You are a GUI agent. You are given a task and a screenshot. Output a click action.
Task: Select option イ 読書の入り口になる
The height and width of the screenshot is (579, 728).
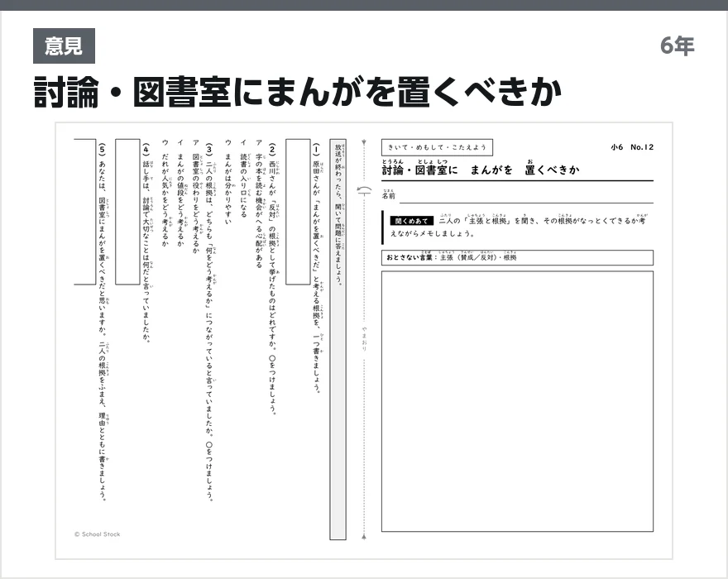(243, 179)
